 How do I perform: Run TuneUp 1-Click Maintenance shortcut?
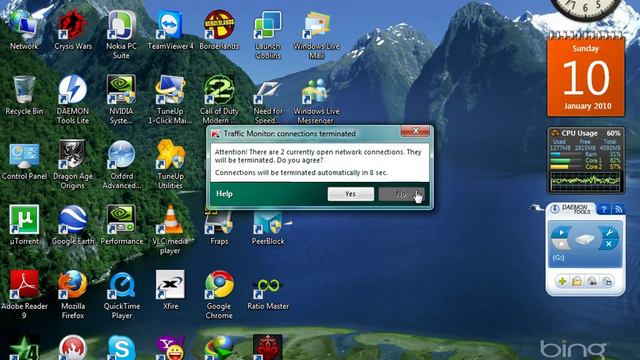[x=170, y=100]
